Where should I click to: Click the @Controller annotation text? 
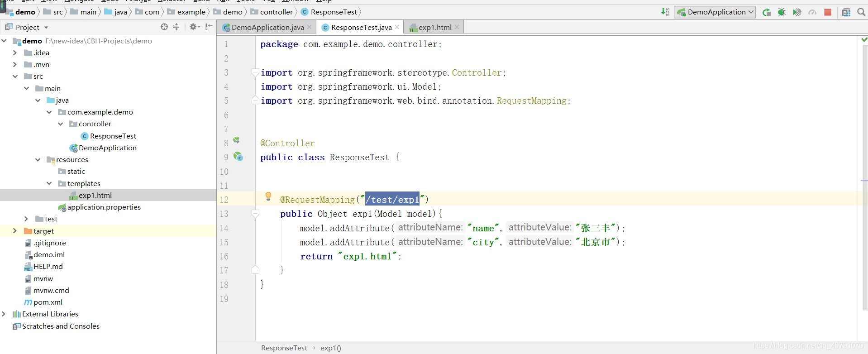point(287,143)
